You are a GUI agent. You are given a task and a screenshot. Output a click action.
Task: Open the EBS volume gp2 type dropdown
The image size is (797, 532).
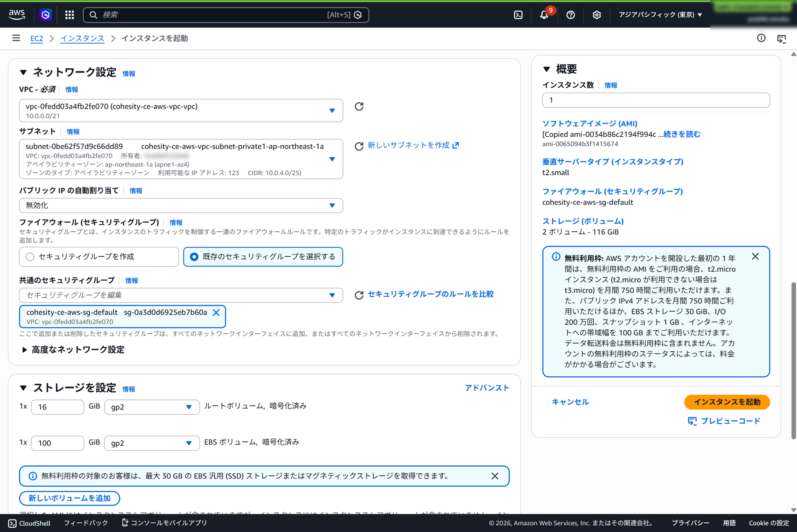click(152, 443)
